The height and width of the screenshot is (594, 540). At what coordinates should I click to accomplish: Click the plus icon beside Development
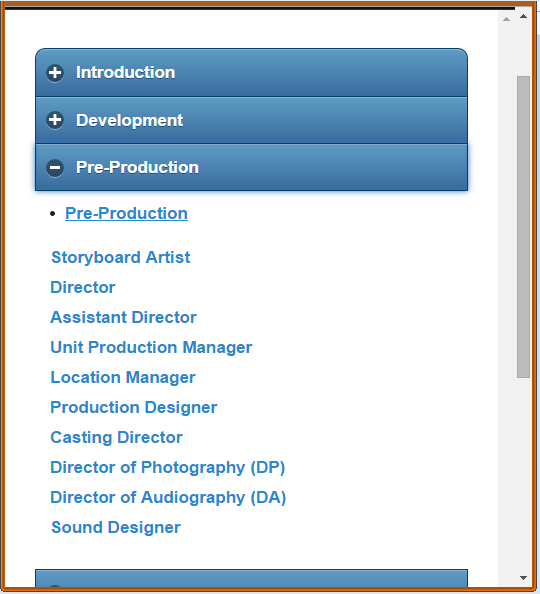(55, 120)
